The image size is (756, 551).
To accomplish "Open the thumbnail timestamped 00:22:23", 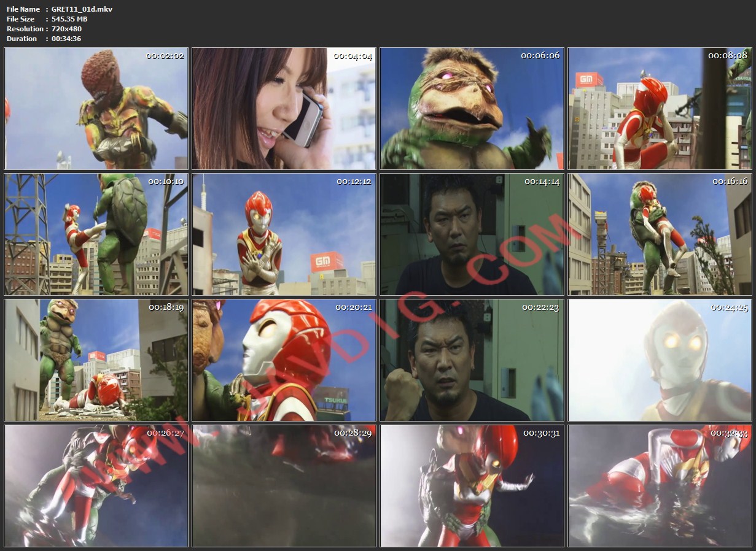I will 472,360.
